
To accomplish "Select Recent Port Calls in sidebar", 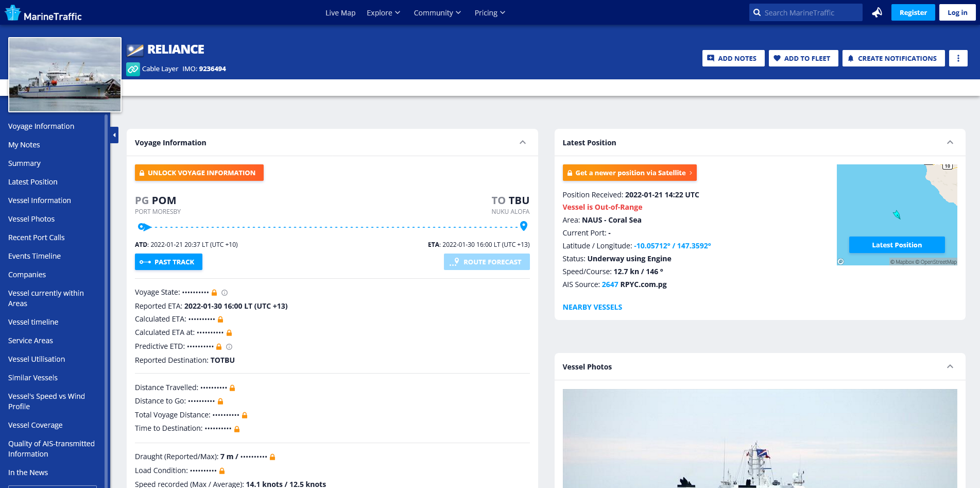I will pyautogui.click(x=37, y=238).
